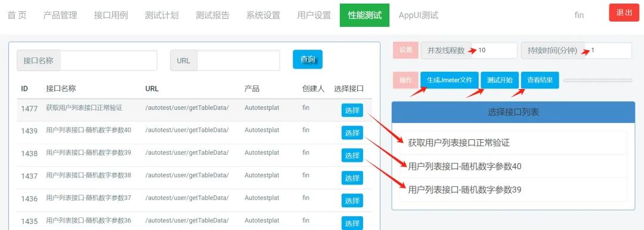Viewport: 644px width, 230px height.
Task: Click the fin username link
Action: click(579, 15)
